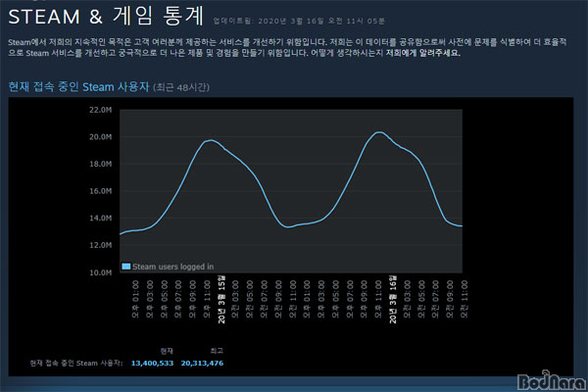This screenshot has width=588, height=392.
Task: Click the current users value 13,400,533
Action: coord(152,364)
